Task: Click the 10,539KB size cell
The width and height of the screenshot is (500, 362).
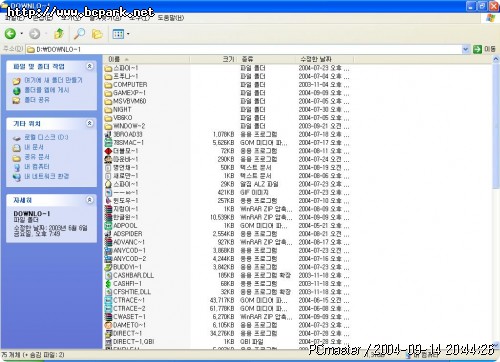Action: (222, 217)
